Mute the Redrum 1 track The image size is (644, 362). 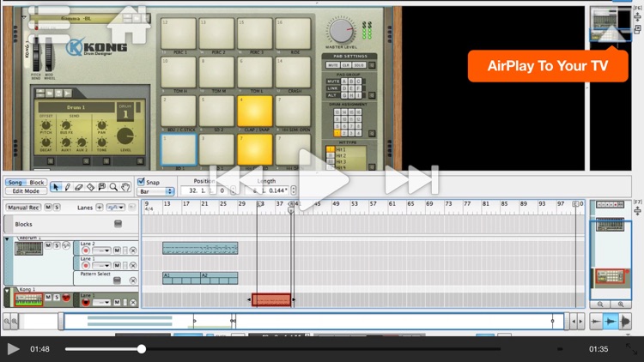(x=48, y=245)
